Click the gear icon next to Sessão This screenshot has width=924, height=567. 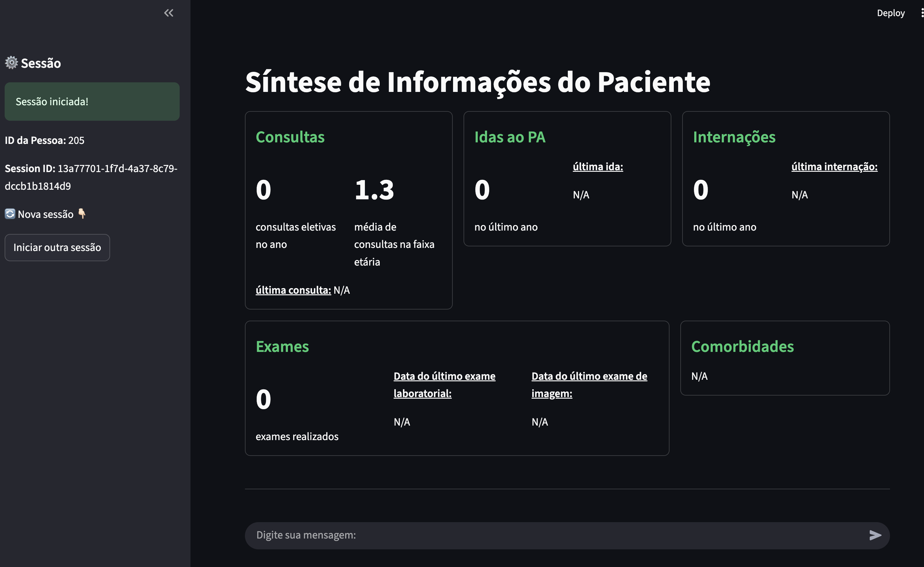pos(11,63)
